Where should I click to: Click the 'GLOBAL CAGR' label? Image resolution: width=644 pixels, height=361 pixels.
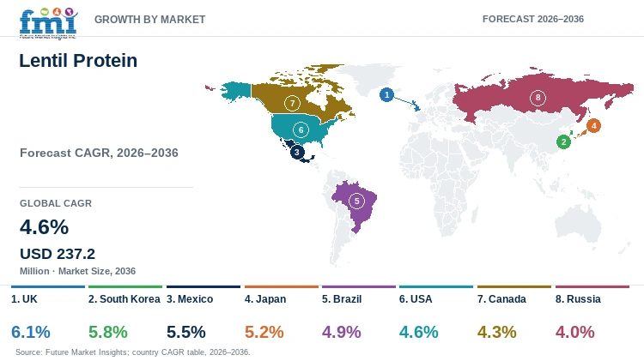(56, 203)
